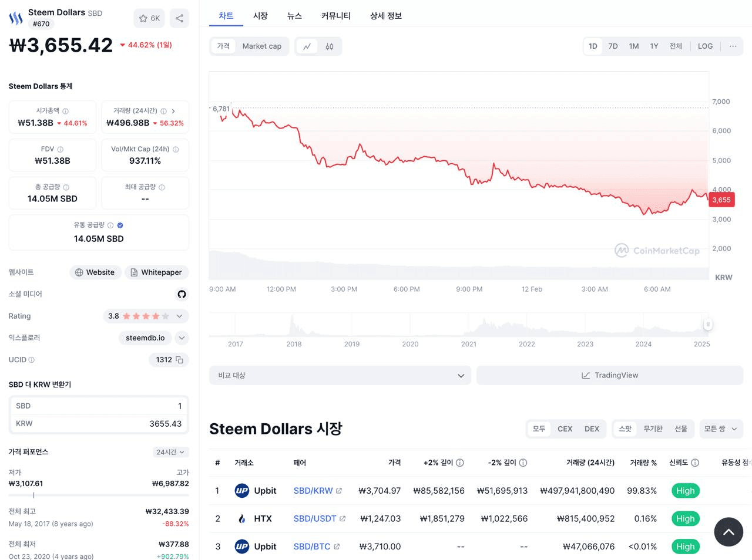Toggle LOG scale on chart
752x560 pixels.
coord(705,46)
